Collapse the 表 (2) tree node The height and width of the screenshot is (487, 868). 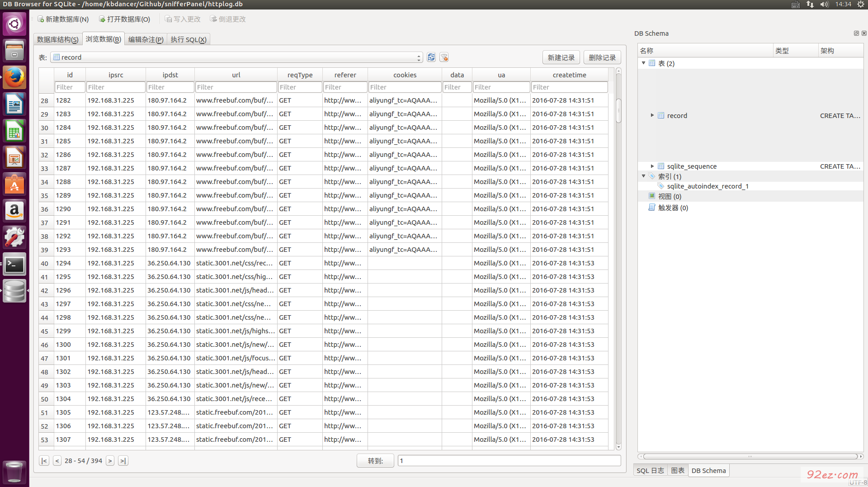pyautogui.click(x=643, y=63)
